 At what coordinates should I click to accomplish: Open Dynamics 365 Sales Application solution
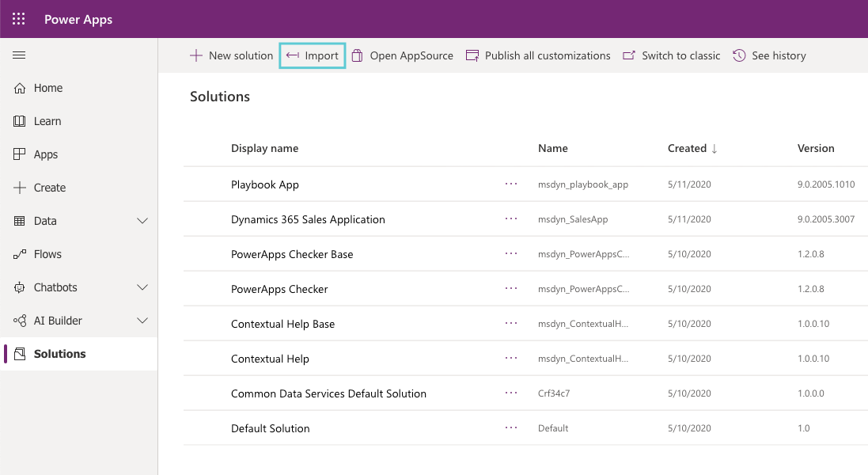[308, 219]
